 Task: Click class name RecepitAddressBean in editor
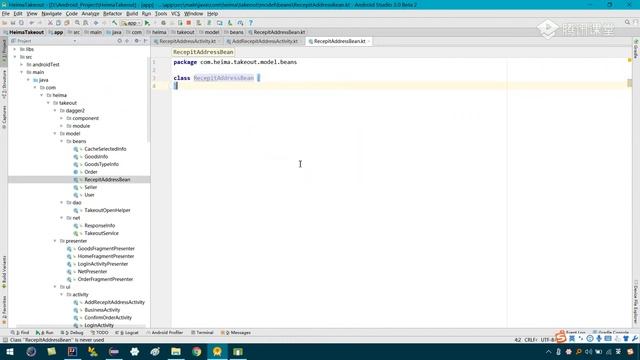pos(224,78)
